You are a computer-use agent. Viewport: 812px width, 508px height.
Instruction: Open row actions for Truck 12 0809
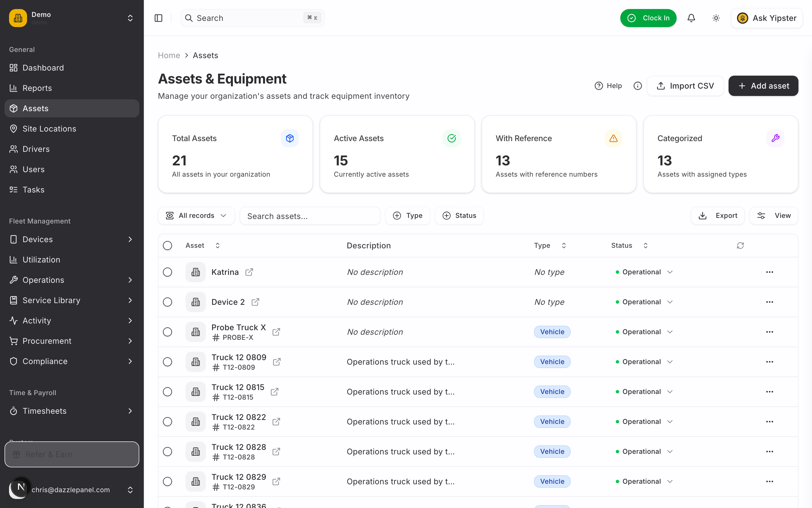coord(769,362)
